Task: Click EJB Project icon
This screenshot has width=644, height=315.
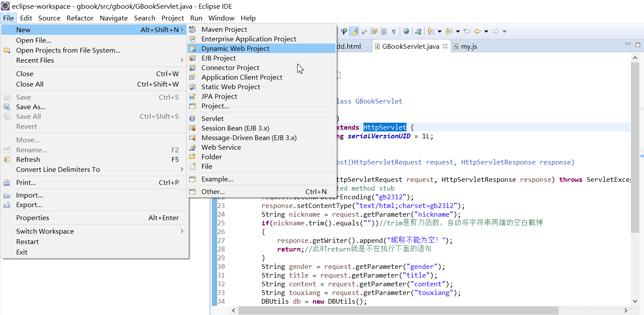Action: tap(193, 58)
